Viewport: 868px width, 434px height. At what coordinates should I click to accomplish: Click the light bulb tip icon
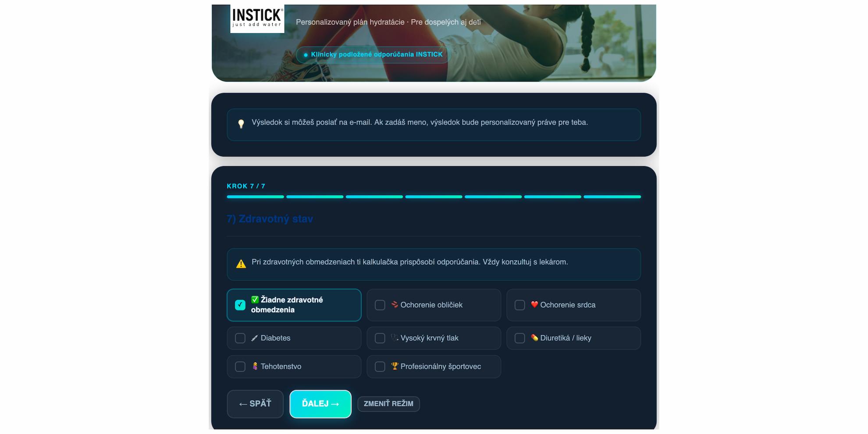241,124
